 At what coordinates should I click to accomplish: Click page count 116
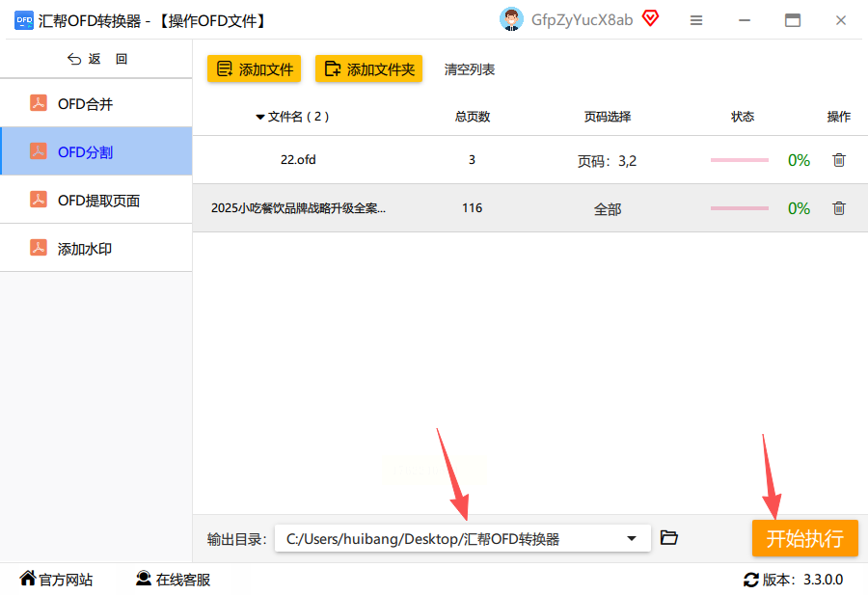click(473, 208)
